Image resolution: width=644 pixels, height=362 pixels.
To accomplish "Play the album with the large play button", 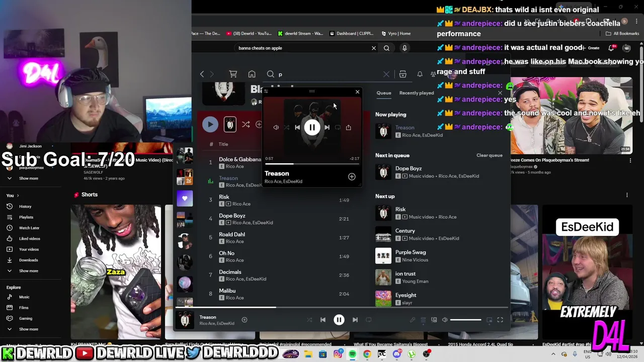I will pos(210,124).
